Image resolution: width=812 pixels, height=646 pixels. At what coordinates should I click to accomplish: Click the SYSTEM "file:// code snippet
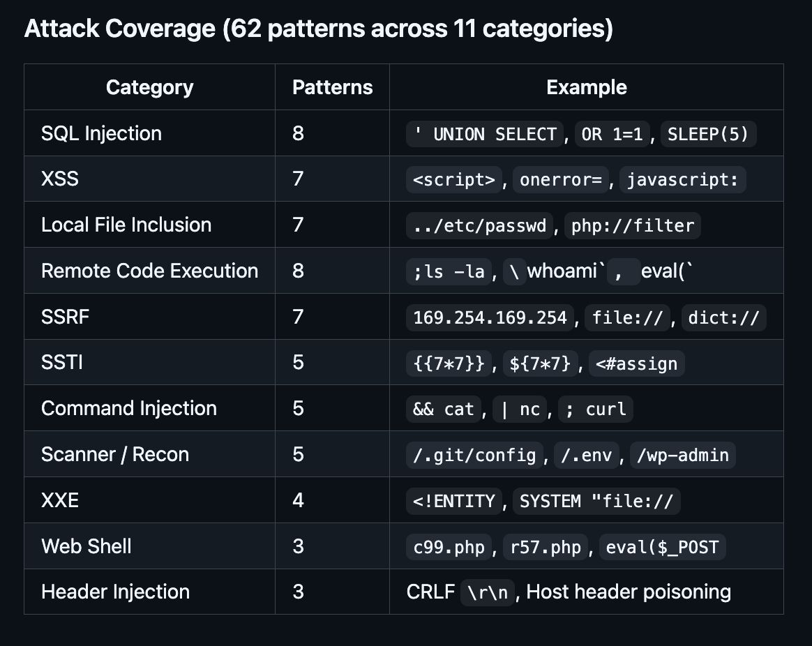596,502
